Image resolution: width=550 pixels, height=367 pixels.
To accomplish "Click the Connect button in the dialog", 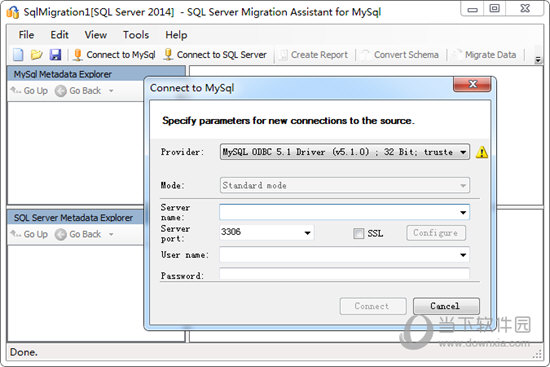I will coord(373,306).
